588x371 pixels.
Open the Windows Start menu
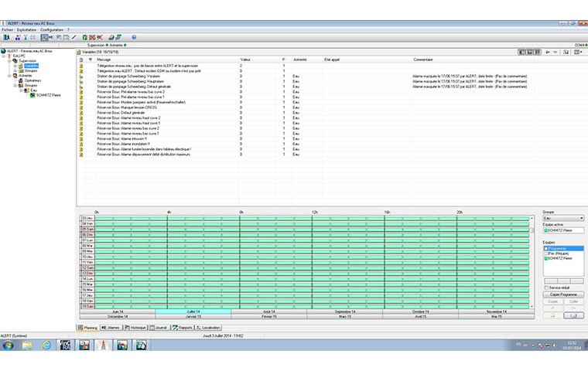tap(8, 345)
